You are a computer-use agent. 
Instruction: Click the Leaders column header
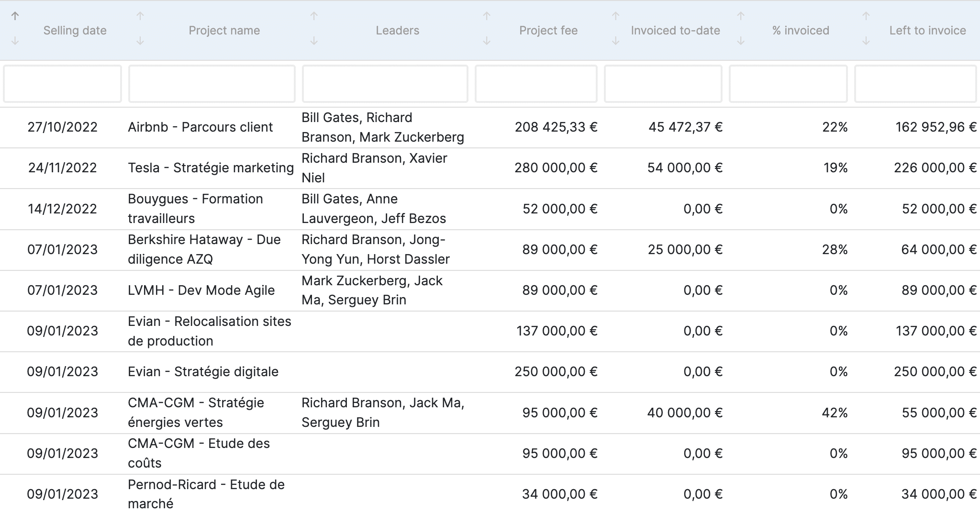[x=397, y=30]
